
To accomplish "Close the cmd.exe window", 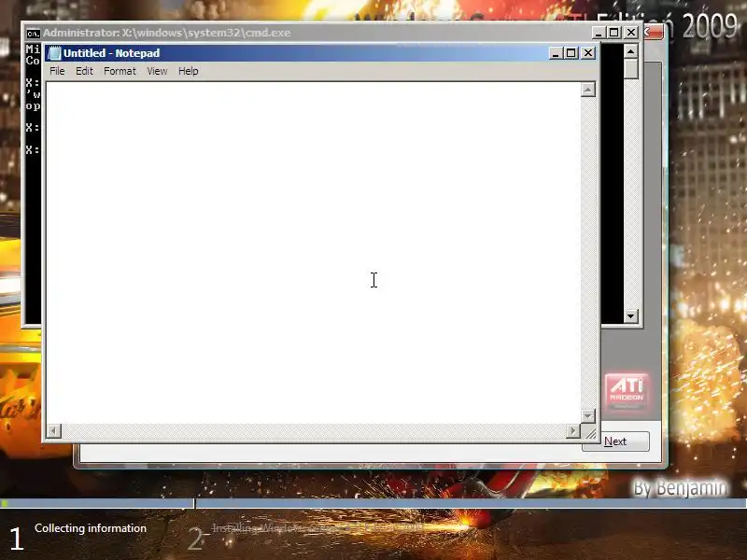I will (631, 33).
